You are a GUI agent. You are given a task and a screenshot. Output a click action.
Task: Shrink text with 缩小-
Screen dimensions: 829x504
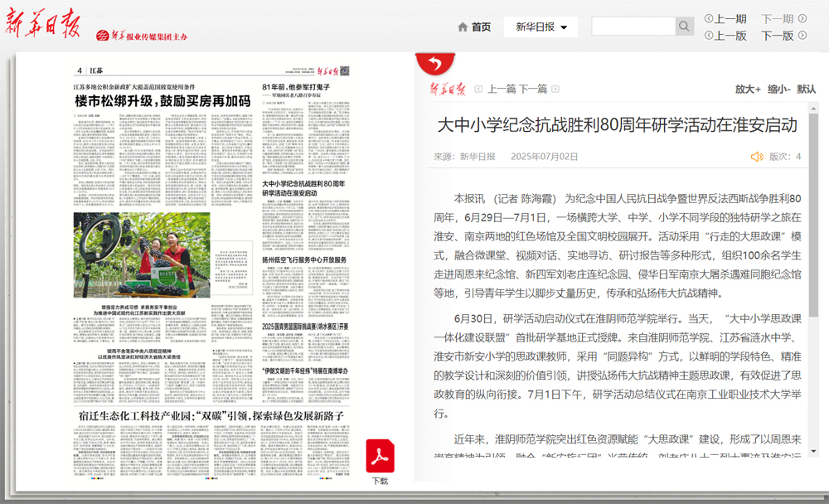pos(778,89)
